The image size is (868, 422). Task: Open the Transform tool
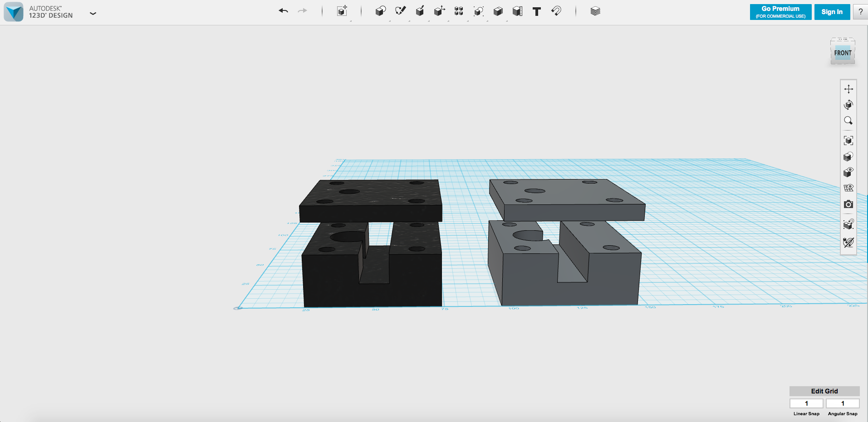pyautogui.click(x=342, y=11)
